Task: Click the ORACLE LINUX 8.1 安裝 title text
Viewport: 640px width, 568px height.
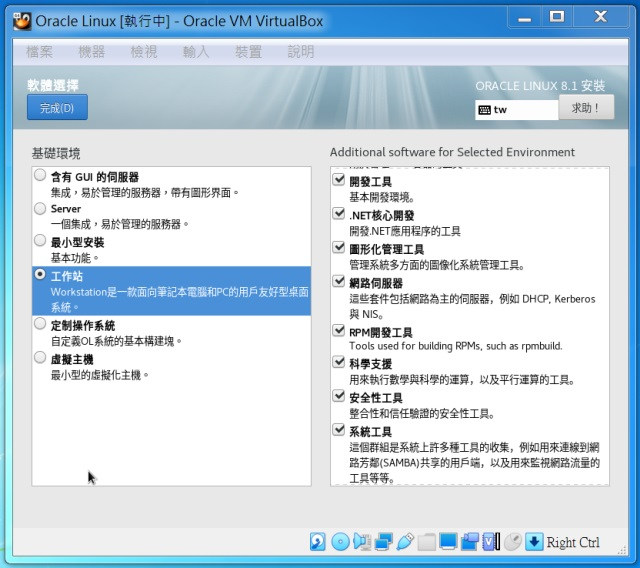Action: pos(540,86)
